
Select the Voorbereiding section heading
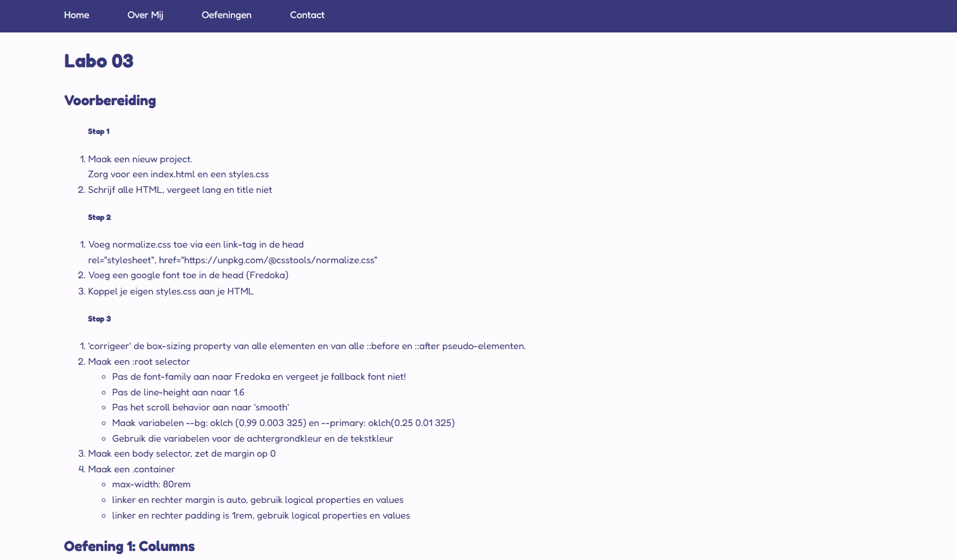[110, 100]
